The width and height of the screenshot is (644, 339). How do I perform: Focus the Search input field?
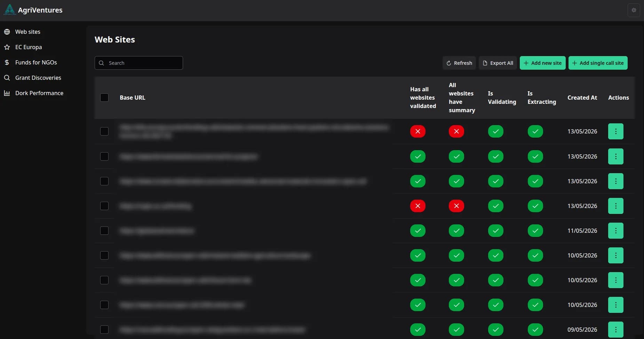(138, 63)
